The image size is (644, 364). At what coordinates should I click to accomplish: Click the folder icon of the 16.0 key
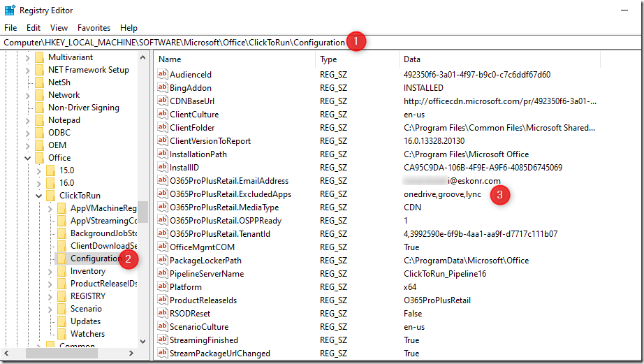pos(50,183)
